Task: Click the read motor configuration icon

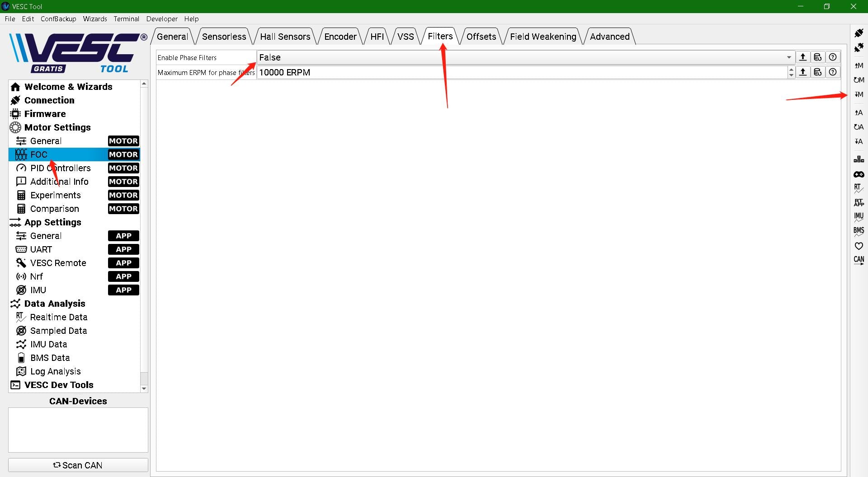Action: pos(859,65)
